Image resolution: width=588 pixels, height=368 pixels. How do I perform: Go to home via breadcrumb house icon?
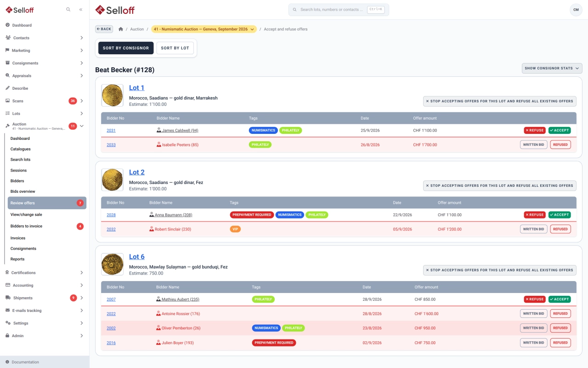pos(121,29)
